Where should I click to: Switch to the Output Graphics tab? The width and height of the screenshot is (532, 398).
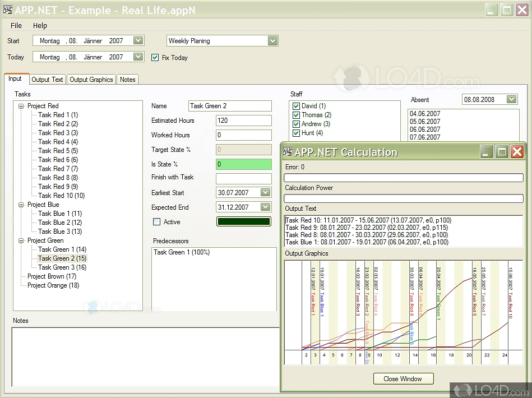pos(91,79)
